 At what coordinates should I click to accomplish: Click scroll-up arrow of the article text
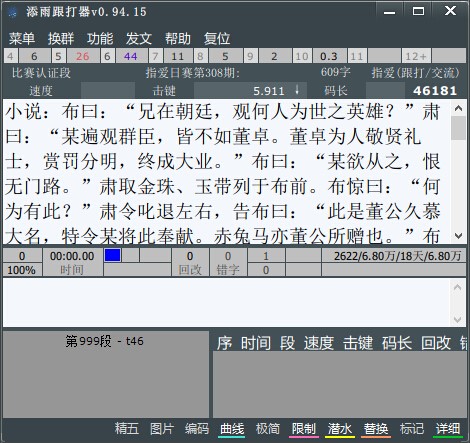[458, 108]
